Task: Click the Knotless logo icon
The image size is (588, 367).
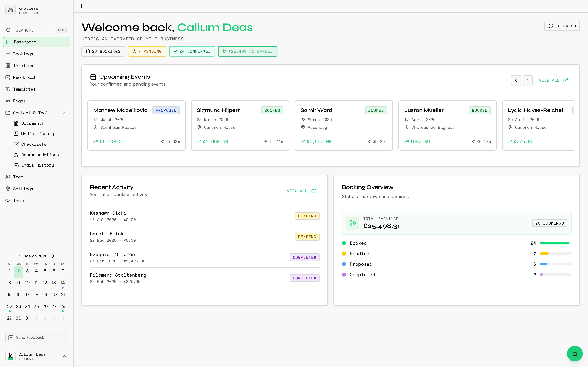Action: coord(10,10)
